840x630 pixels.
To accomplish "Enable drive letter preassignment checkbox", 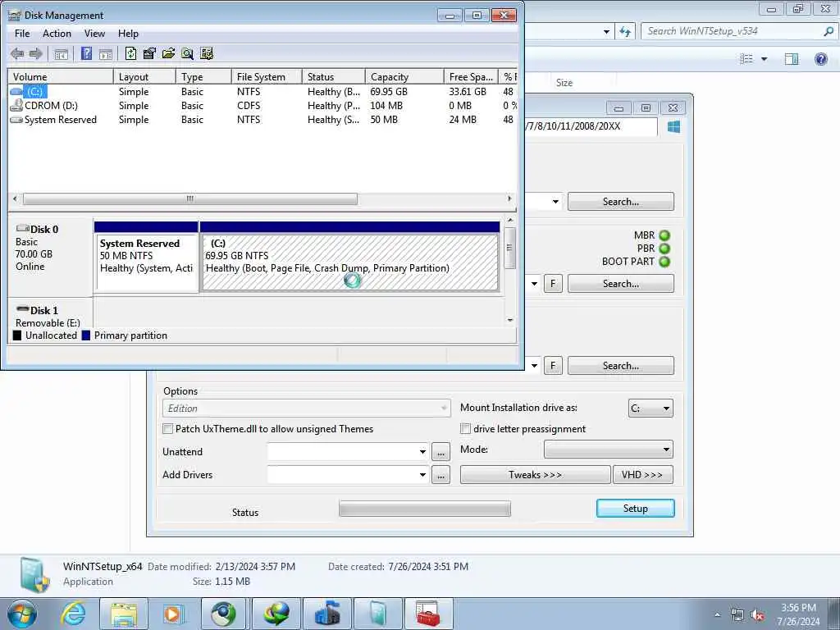I will (466, 428).
